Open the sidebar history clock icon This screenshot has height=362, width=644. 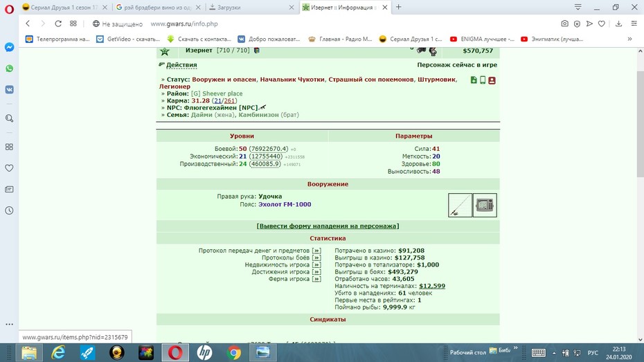(x=10, y=210)
